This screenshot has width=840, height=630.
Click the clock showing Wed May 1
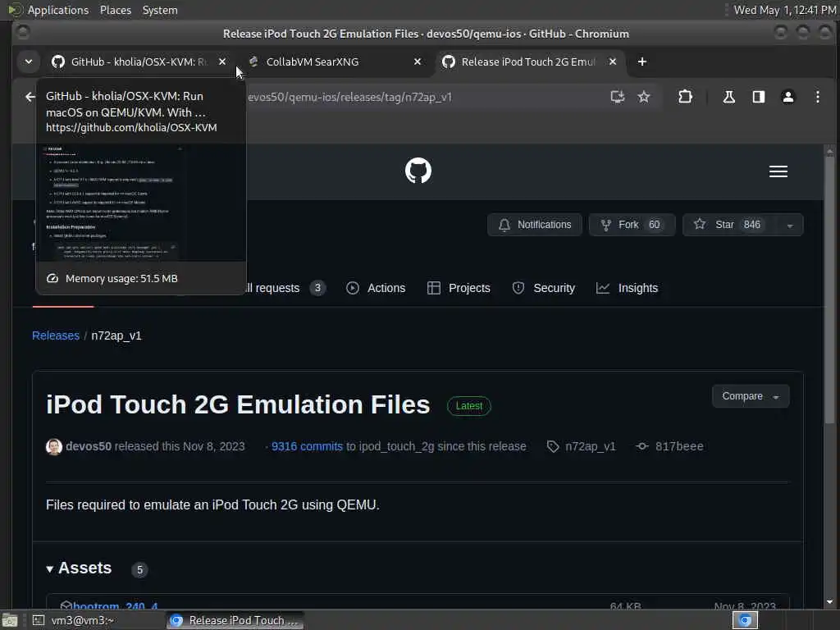coord(785,10)
